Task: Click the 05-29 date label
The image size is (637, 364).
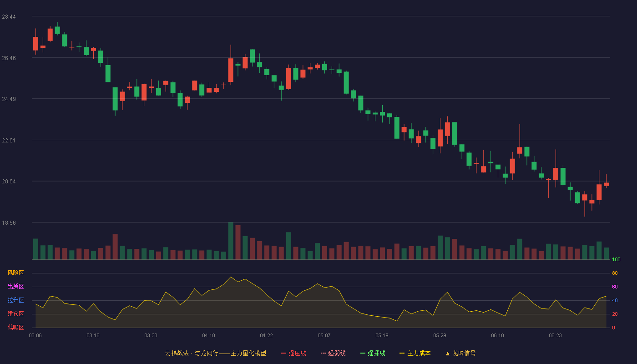Action: click(440, 335)
